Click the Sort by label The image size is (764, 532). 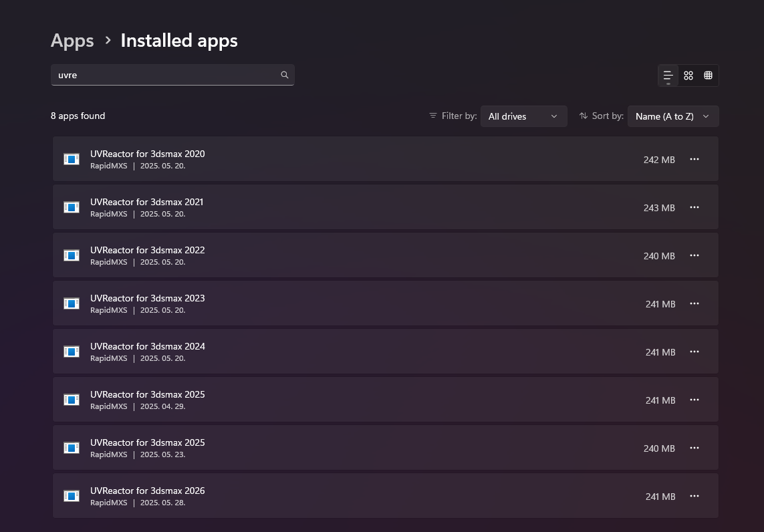pos(608,116)
